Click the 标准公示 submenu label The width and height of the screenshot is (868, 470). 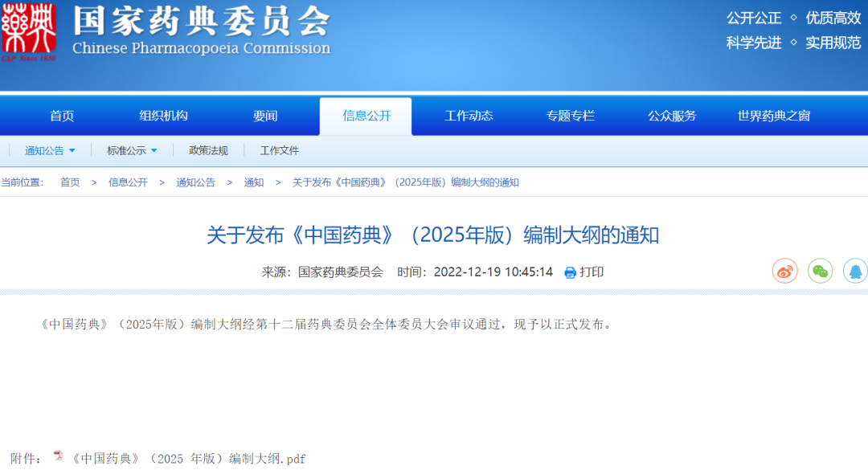pos(126,150)
